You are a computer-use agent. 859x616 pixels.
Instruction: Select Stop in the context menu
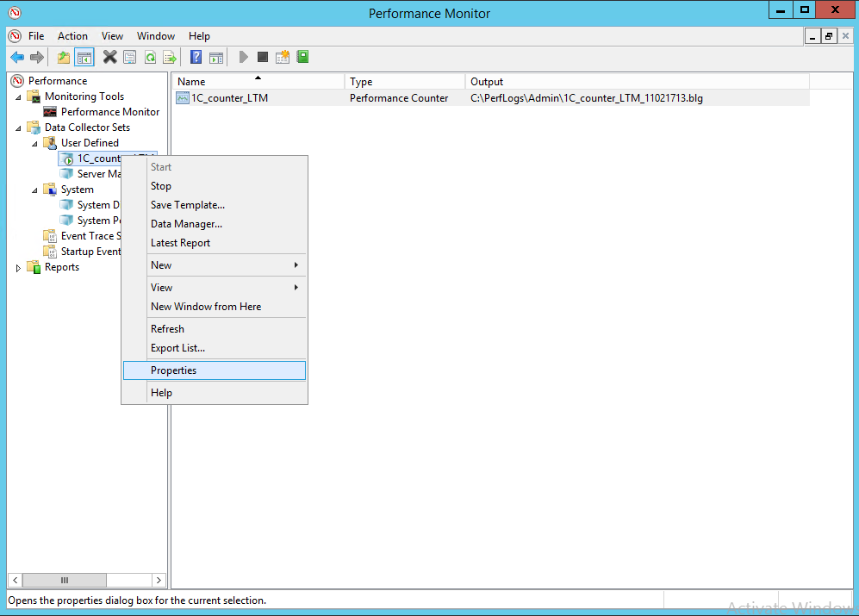pyautogui.click(x=161, y=186)
